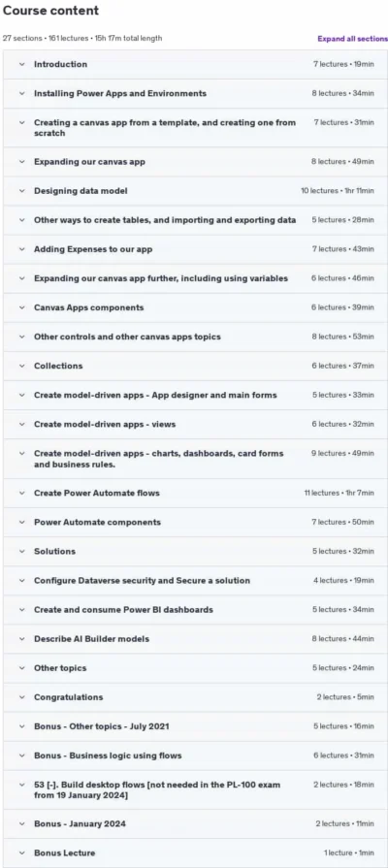
Task: Expand the Introduction section chevron
Action: (22, 64)
